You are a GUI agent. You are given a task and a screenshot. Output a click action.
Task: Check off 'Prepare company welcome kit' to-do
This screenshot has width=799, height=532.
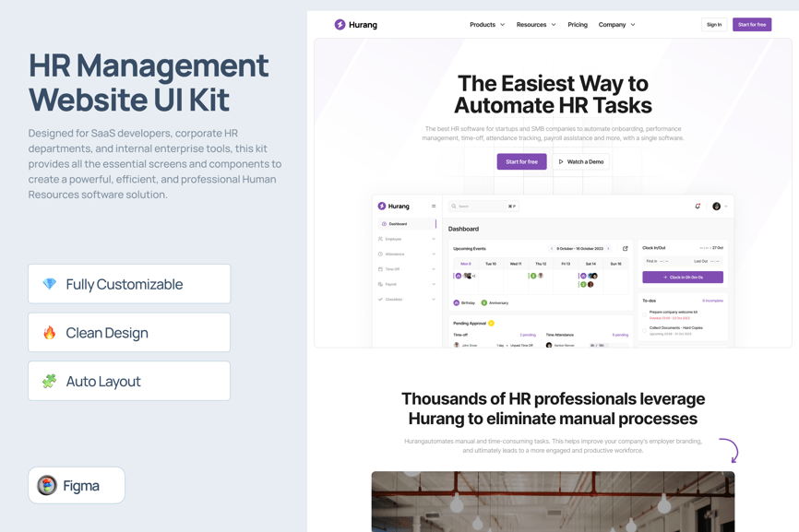645,313
